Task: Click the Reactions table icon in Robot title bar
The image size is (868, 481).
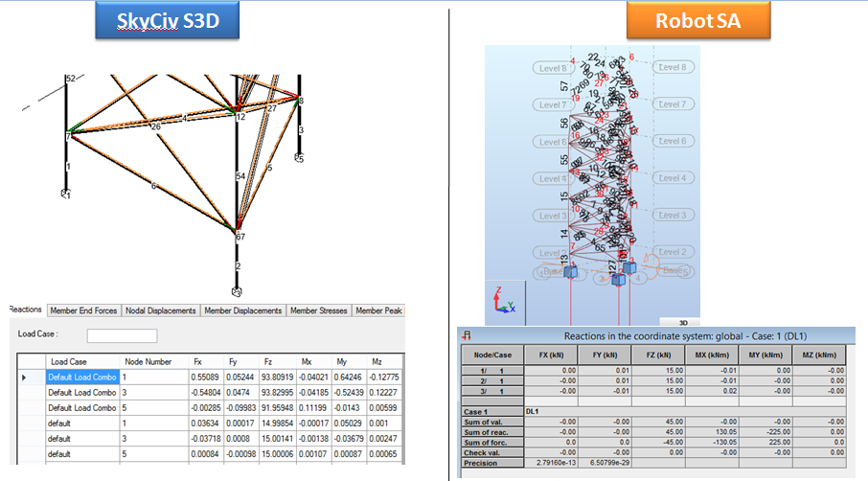Action: pyautogui.click(x=467, y=335)
